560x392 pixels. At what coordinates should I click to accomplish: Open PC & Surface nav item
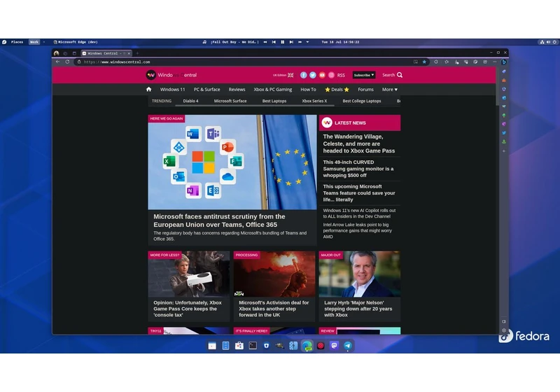[x=206, y=90]
